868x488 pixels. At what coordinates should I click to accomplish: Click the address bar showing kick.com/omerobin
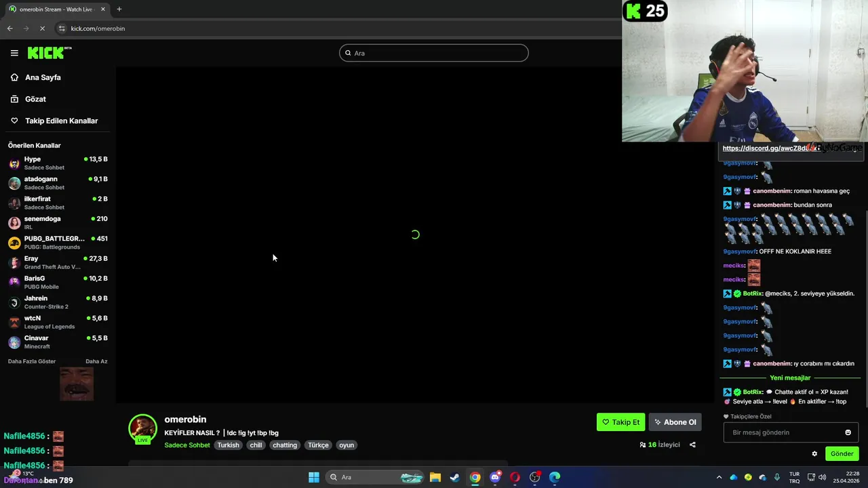tap(98, 28)
